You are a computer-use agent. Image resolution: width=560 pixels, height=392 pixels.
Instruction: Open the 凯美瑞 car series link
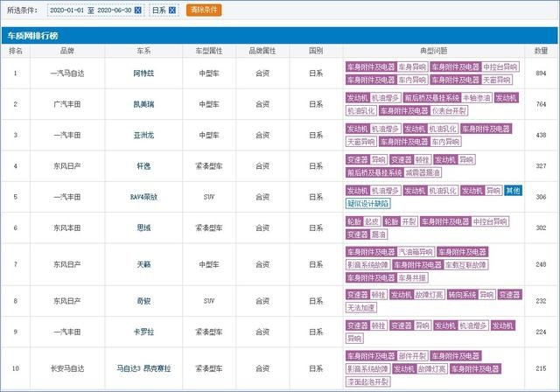coord(143,104)
